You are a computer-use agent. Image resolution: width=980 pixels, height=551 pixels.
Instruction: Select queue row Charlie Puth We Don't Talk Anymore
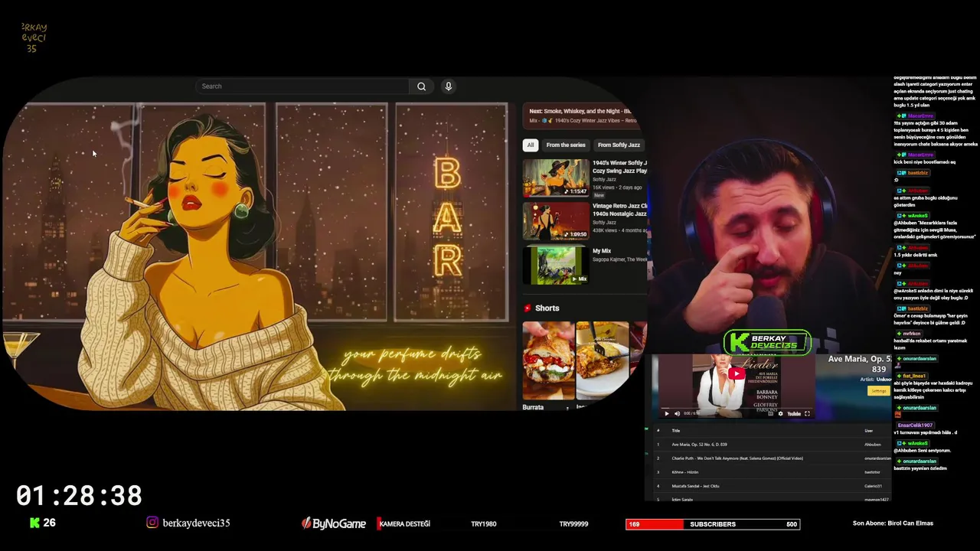pyautogui.click(x=772, y=458)
